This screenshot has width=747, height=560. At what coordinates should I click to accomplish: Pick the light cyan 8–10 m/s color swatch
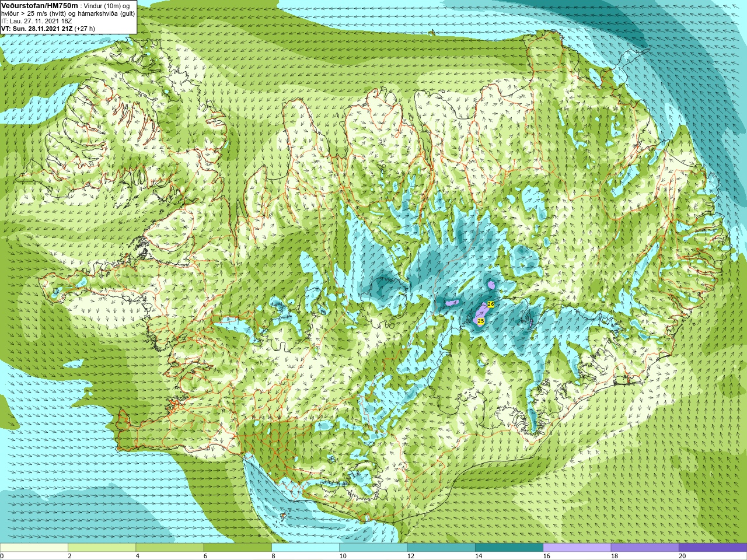(x=305, y=548)
